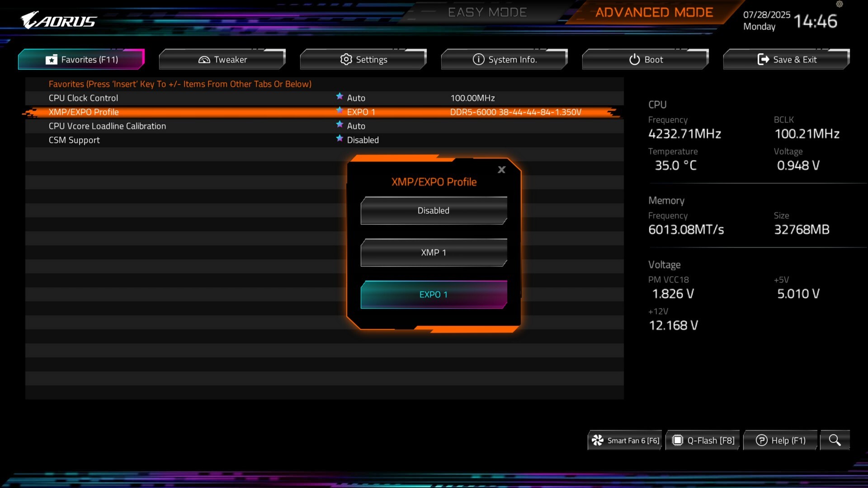Click the search magnifier icon
Screen dimensions: 868x488
[x=835, y=440]
